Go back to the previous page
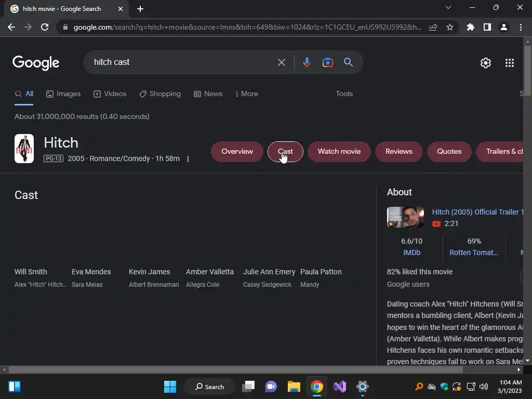 click(x=11, y=27)
